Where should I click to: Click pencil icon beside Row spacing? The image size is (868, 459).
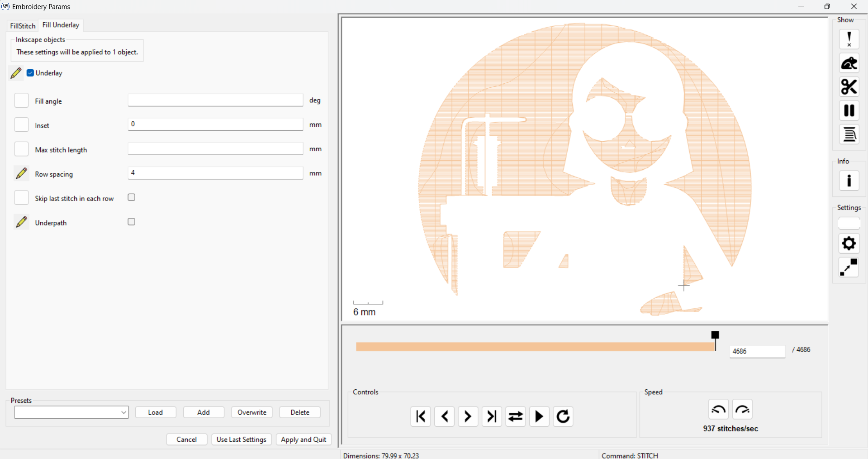pyautogui.click(x=21, y=173)
